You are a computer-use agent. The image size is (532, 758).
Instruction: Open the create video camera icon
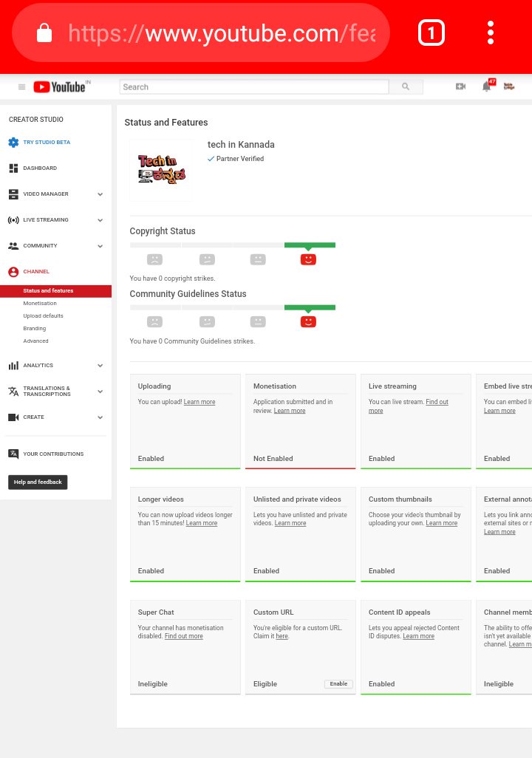(x=460, y=86)
